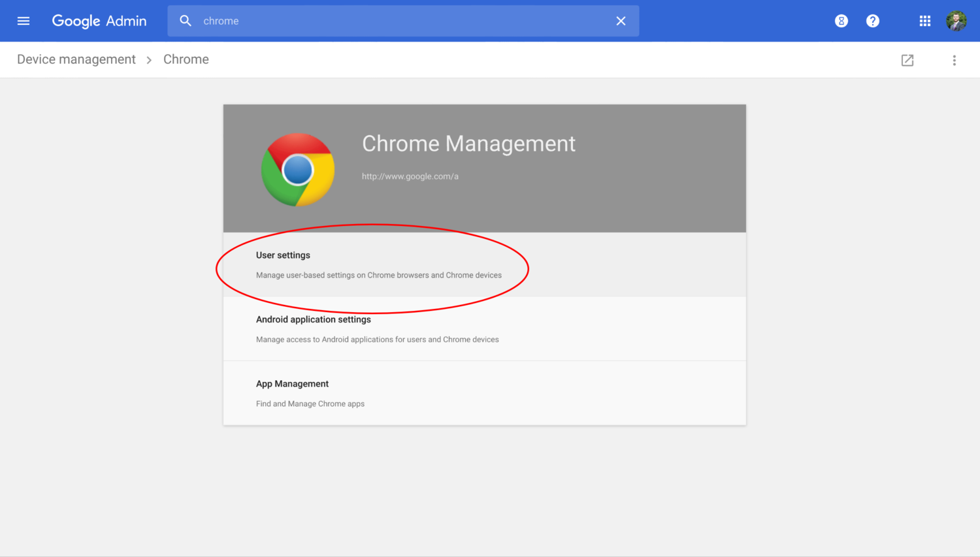Open the three-dot more options menu
The image size is (980, 557).
click(955, 60)
